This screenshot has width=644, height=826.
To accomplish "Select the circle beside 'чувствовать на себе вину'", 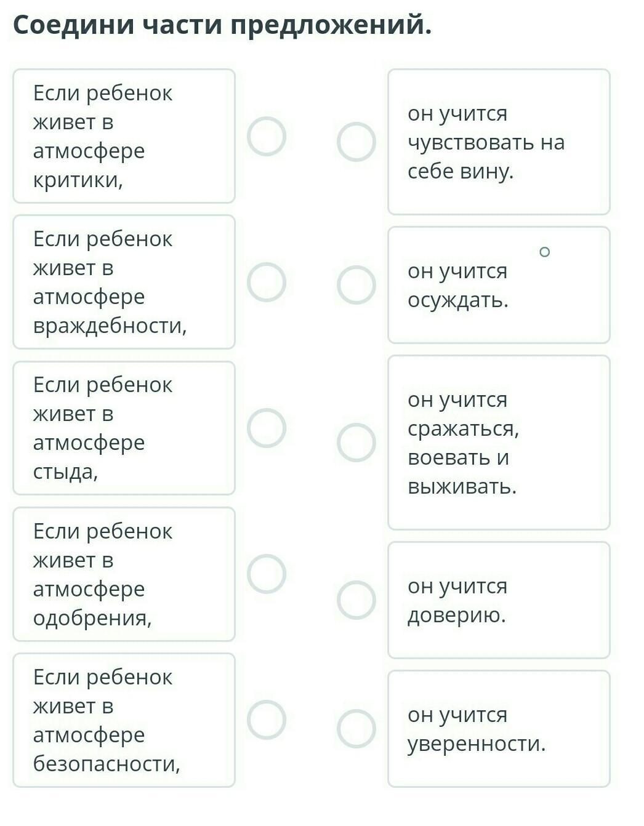I will 356,142.
